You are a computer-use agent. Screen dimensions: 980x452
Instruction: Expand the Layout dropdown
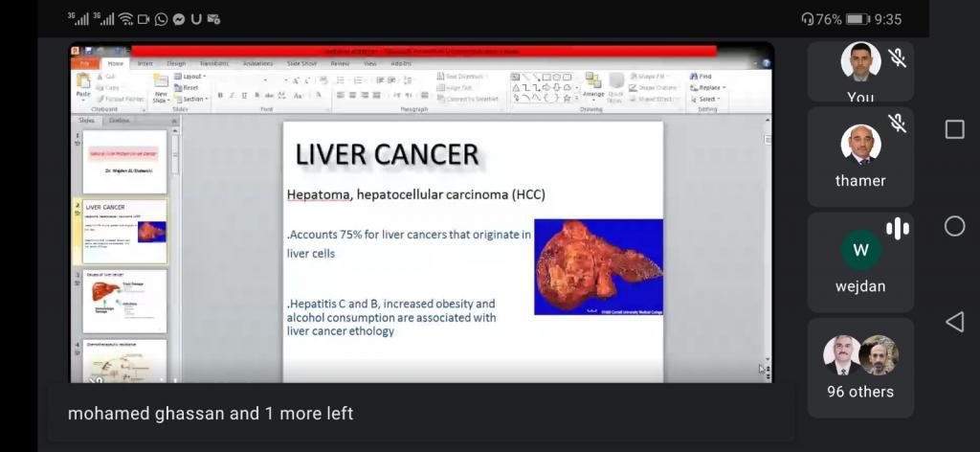(193, 76)
